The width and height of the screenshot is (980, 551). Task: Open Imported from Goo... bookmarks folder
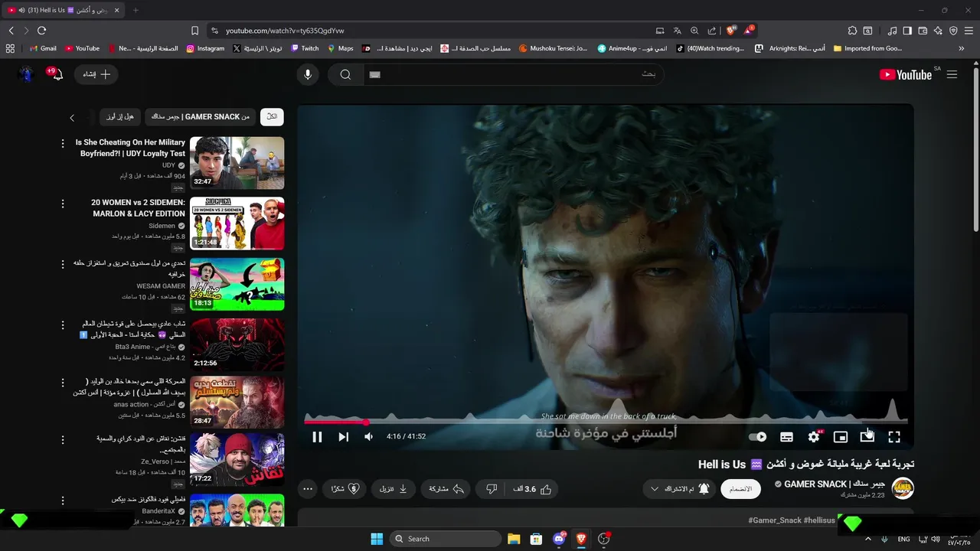tap(867, 48)
